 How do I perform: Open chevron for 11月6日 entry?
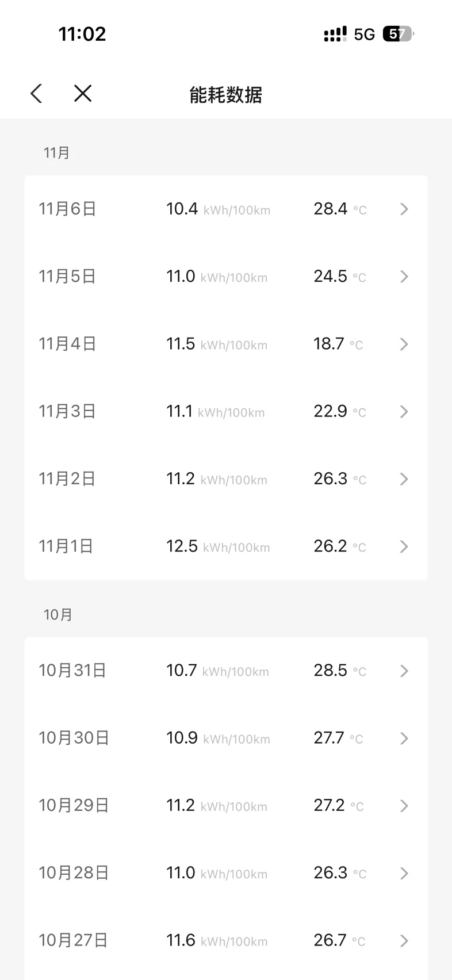(x=404, y=209)
